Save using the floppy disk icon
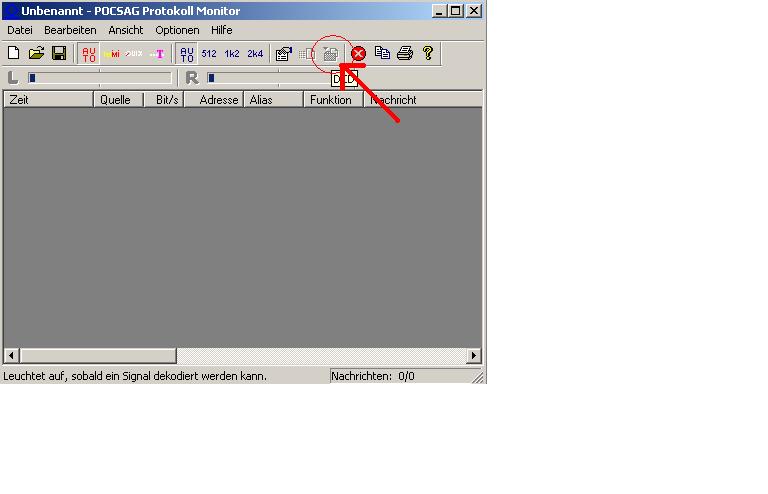The height and width of the screenshot is (494, 768). click(59, 53)
